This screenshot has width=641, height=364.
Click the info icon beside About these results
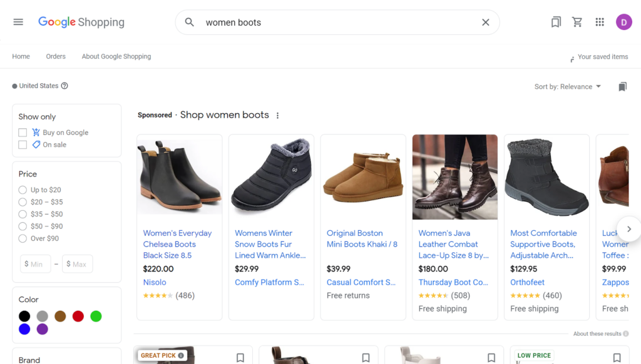(x=625, y=334)
